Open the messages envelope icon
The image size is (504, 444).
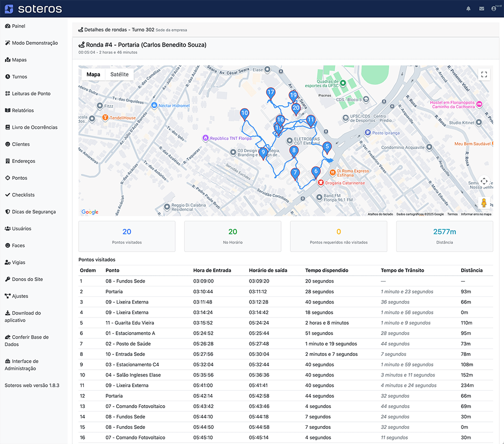click(x=481, y=9)
